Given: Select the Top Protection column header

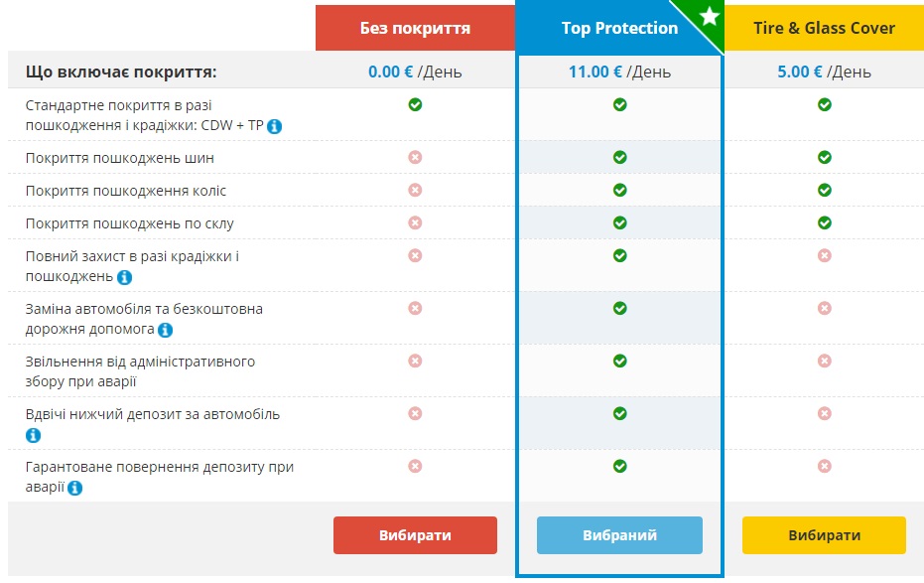Looking at the screenshot, I should [619, 28].
